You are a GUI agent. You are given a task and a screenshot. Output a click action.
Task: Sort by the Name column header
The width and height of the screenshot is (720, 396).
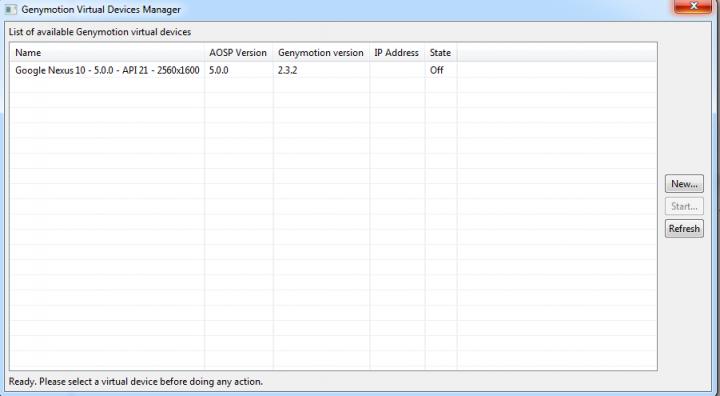(x=107, y=53)
